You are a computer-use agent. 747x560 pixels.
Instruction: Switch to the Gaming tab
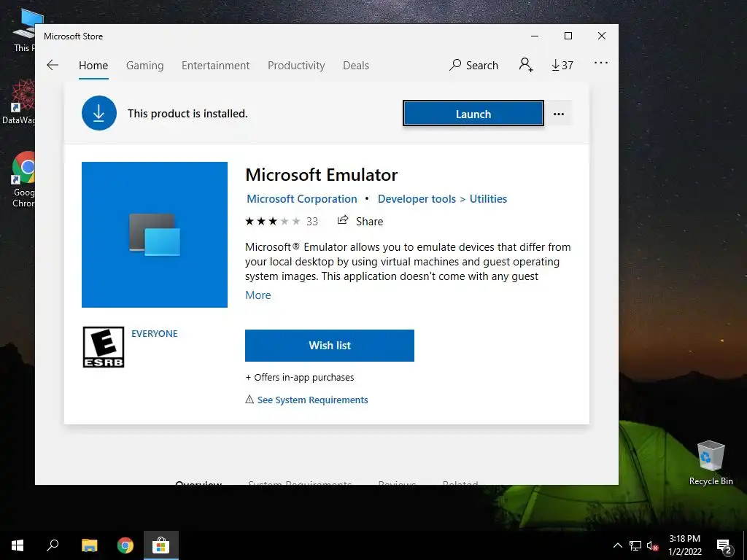(145, 65)
